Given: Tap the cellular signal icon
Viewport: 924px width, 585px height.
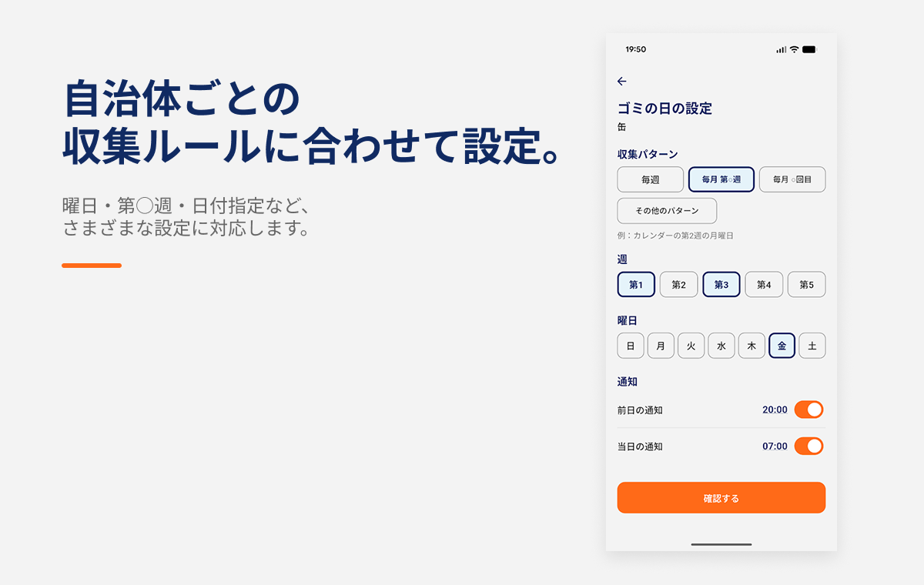Looking at the screenshot, I should [782, 49].
